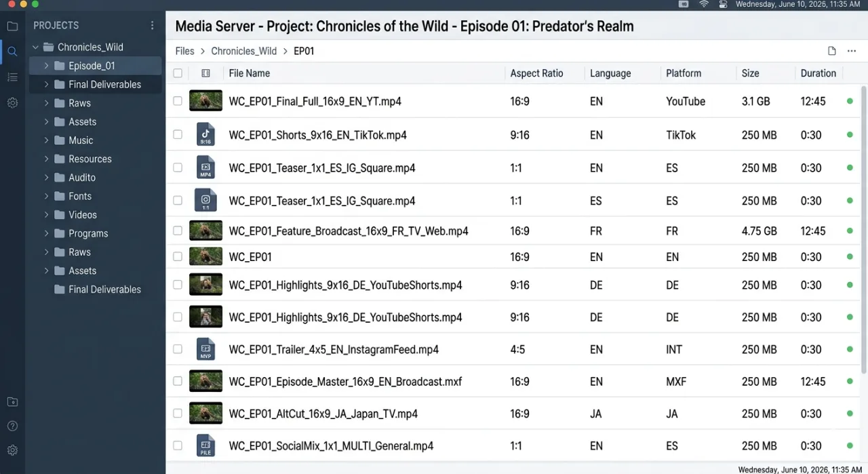868x474 pixels.
Task: Click the YouTube platform cell
Action: click(686, 101)
